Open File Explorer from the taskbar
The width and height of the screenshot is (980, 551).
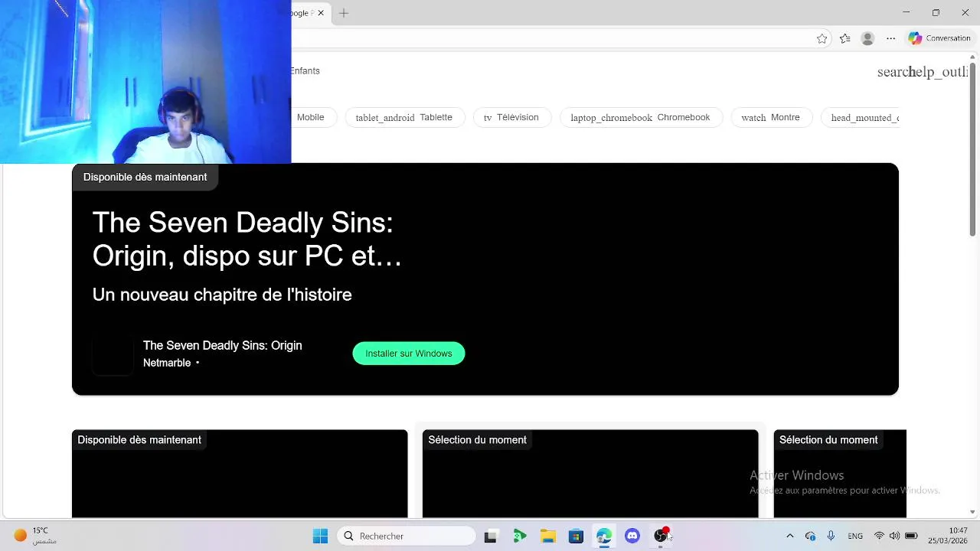(x=548, y=536)
